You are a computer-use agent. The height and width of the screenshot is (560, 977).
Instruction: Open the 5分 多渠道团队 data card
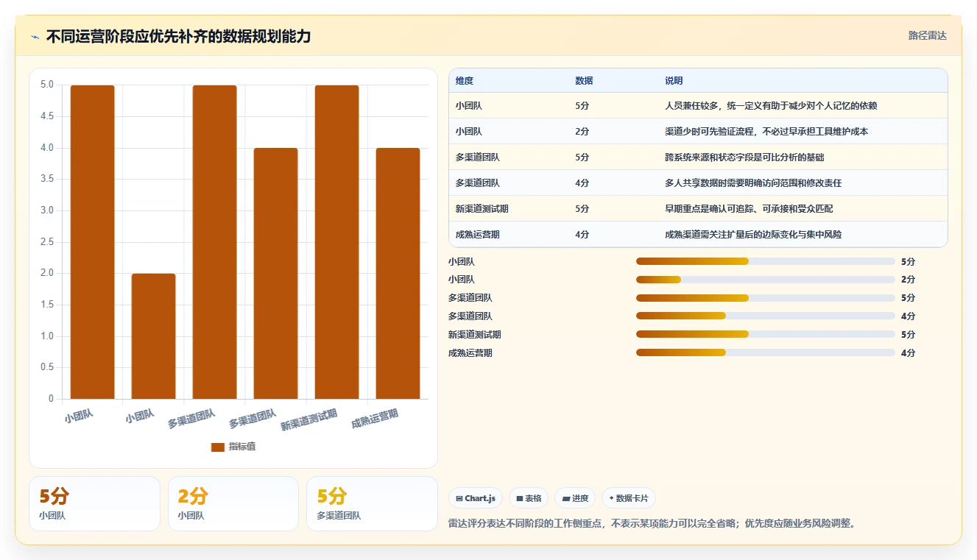coord(372,503)
